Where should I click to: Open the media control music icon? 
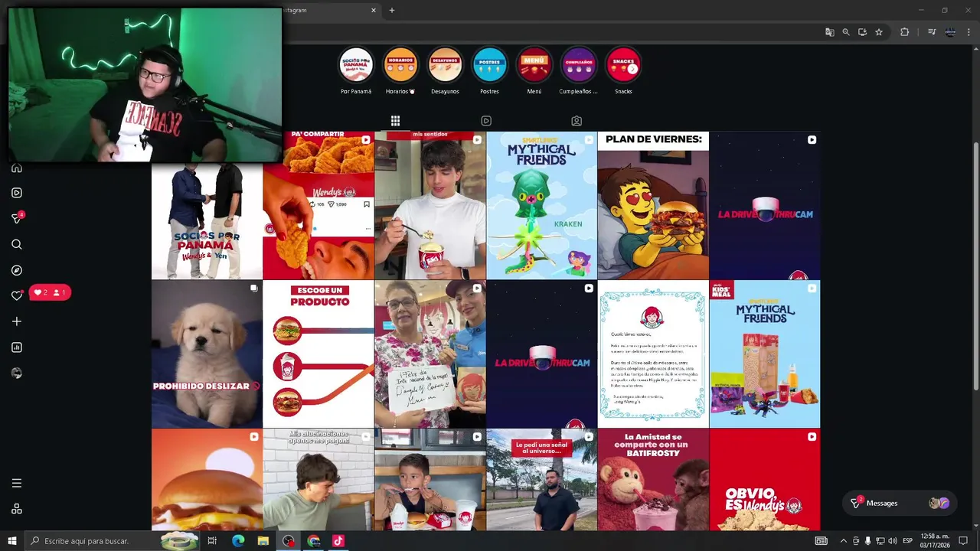pos(932,32)
